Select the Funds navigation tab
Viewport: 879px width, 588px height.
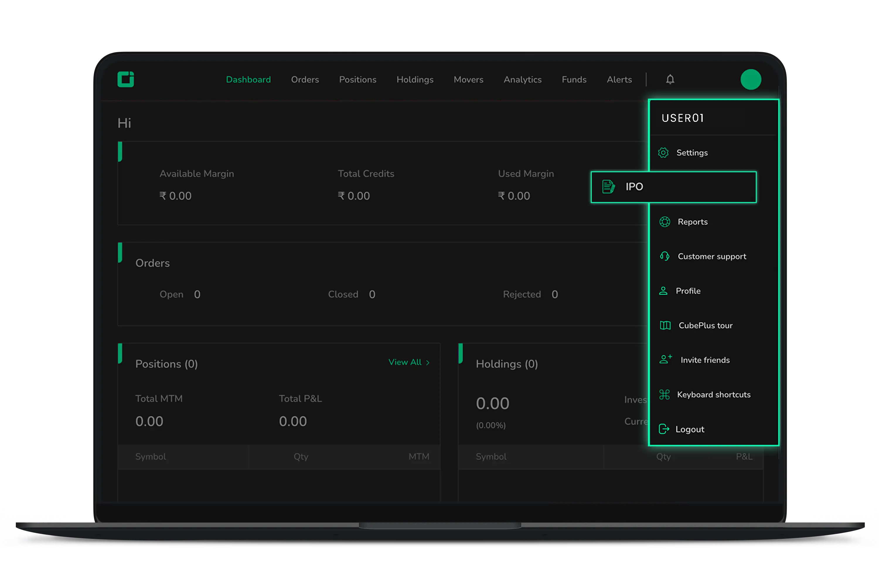pos(574,79)
